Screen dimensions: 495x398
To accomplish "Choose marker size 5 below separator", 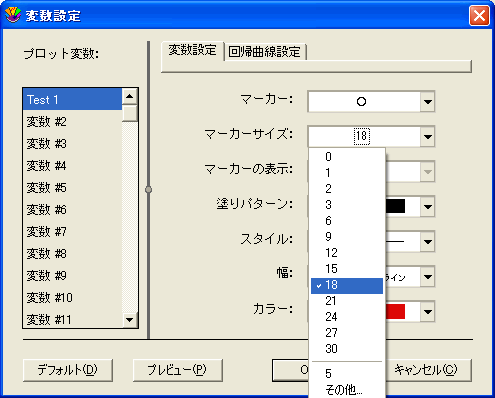I will click(x=347, y=374).
